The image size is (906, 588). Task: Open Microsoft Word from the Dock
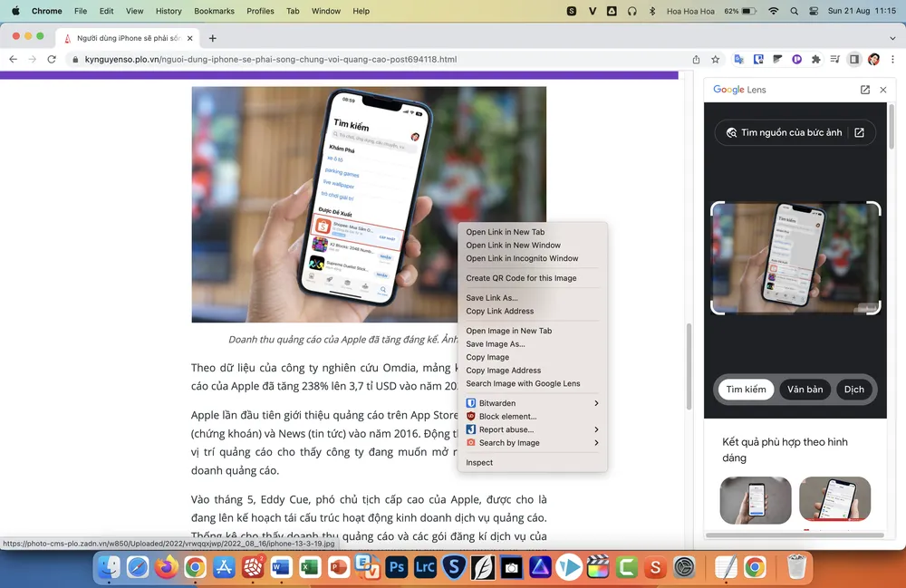pos(282,568)
